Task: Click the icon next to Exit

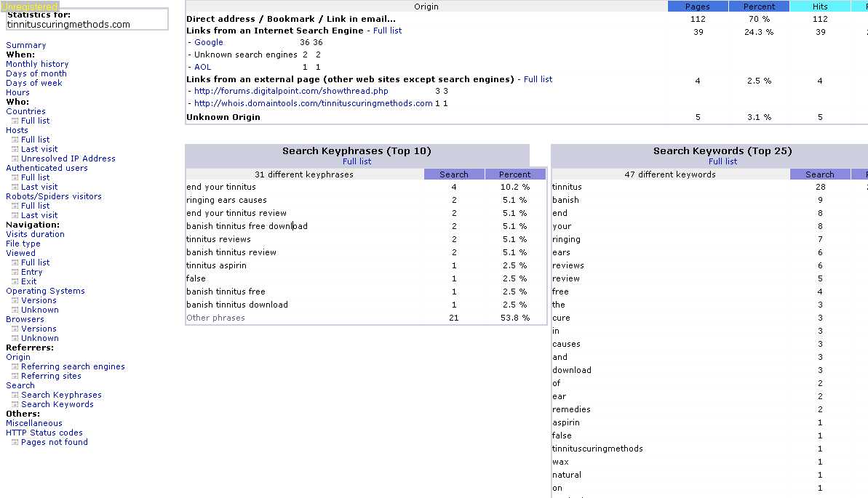Action: pos(15,282)
